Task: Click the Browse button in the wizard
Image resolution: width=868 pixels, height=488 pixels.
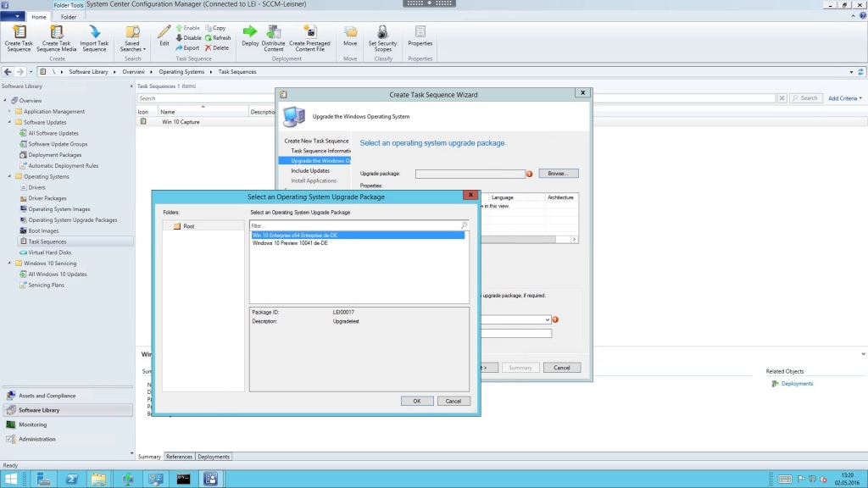Action: pos(558,173)
